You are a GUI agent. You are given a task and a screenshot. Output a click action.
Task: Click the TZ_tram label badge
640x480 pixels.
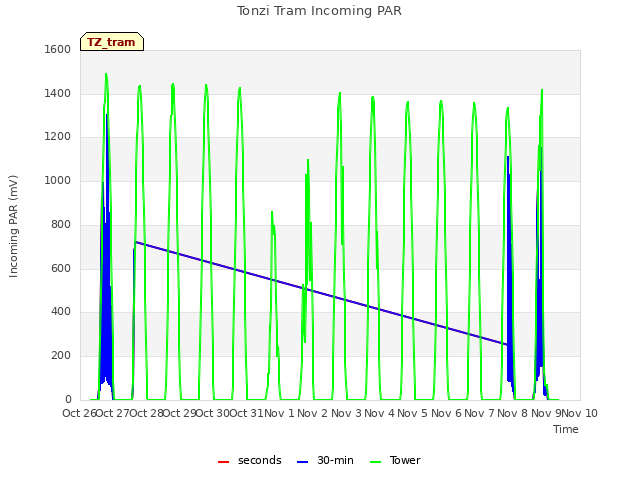click(x=112, y=42)
